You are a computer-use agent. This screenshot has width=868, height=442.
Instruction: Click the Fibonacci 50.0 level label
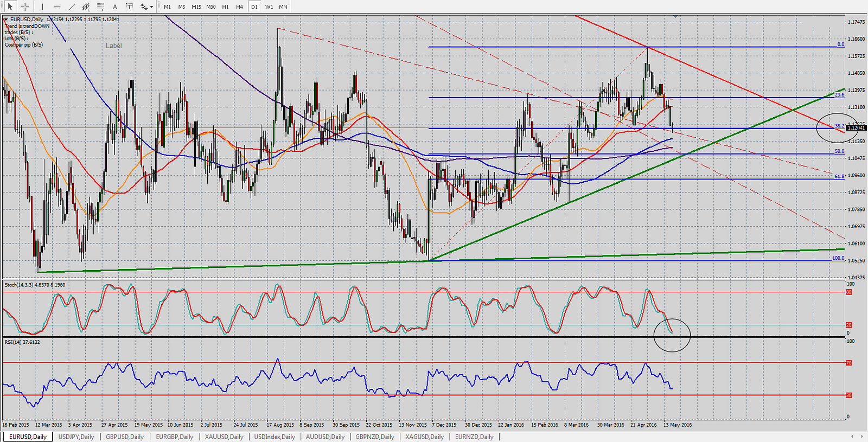click(839, 151)
